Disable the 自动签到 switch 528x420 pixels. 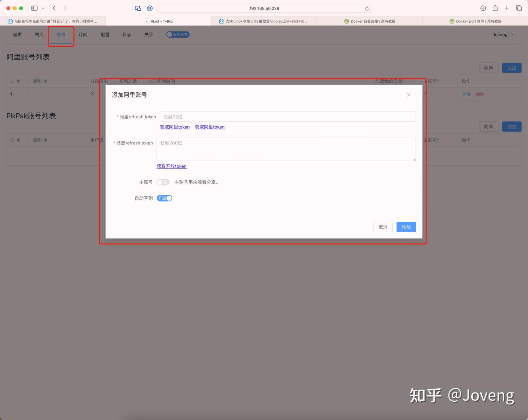(x=164, y=198)
